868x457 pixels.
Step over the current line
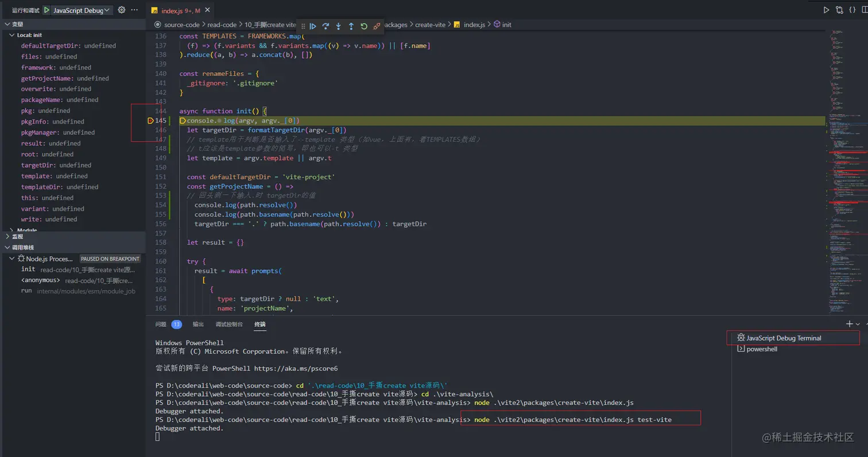325,26
